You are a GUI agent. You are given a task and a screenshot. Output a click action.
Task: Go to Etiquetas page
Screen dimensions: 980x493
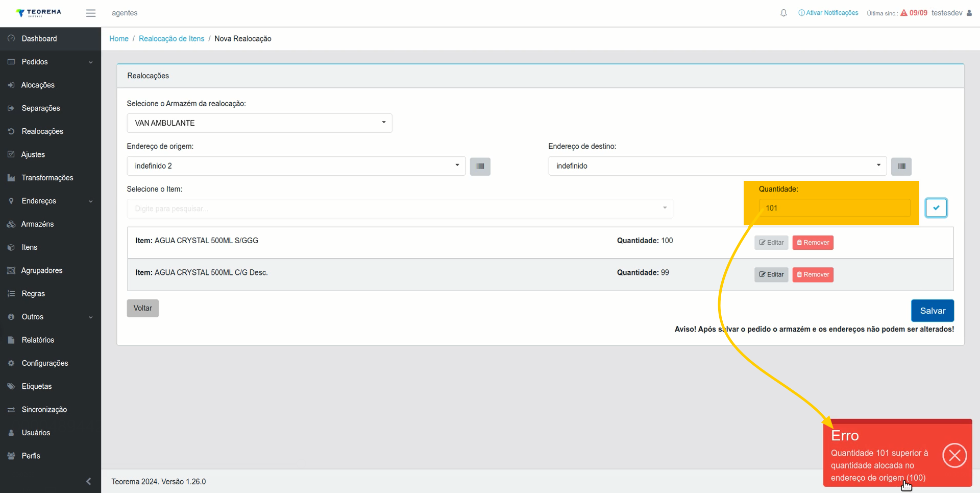[51, 386]
